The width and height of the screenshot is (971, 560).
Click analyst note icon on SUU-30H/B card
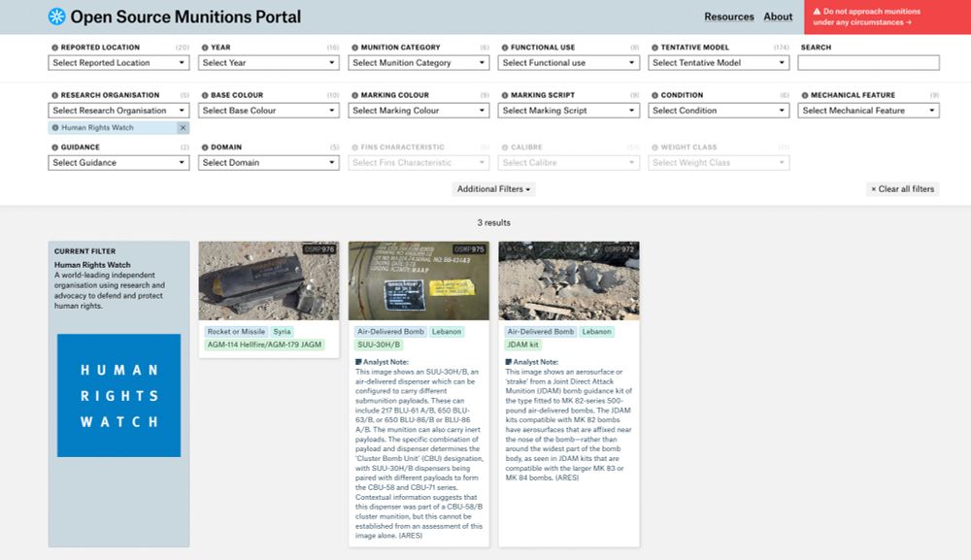click(358, 362)
